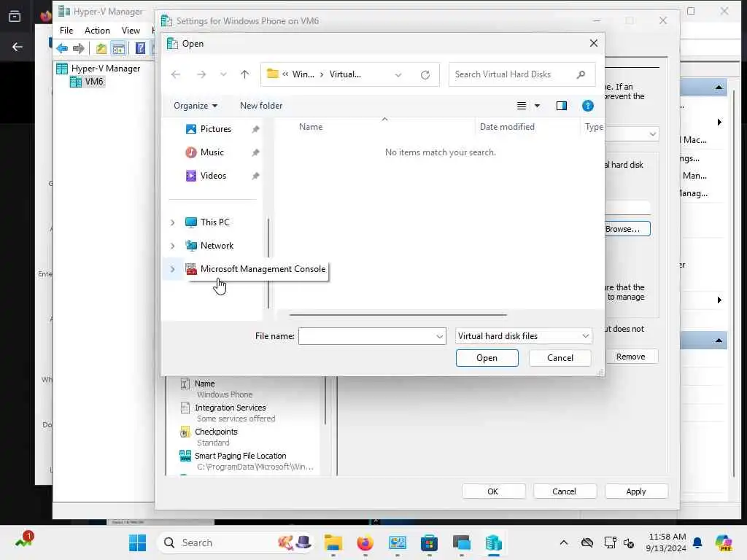
Task: Change the file list view layout
Action: [x=522, y=106]
